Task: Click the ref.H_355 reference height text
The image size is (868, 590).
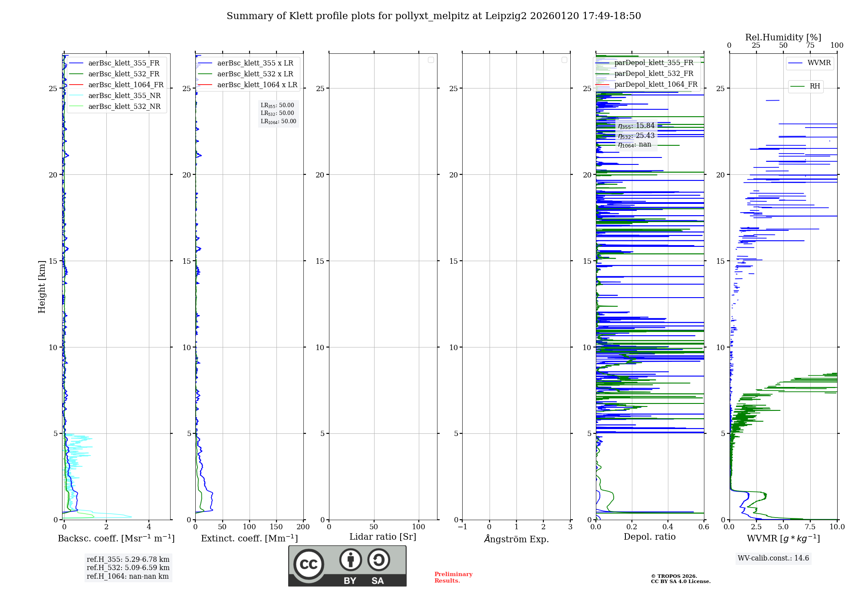Action: 128,559
